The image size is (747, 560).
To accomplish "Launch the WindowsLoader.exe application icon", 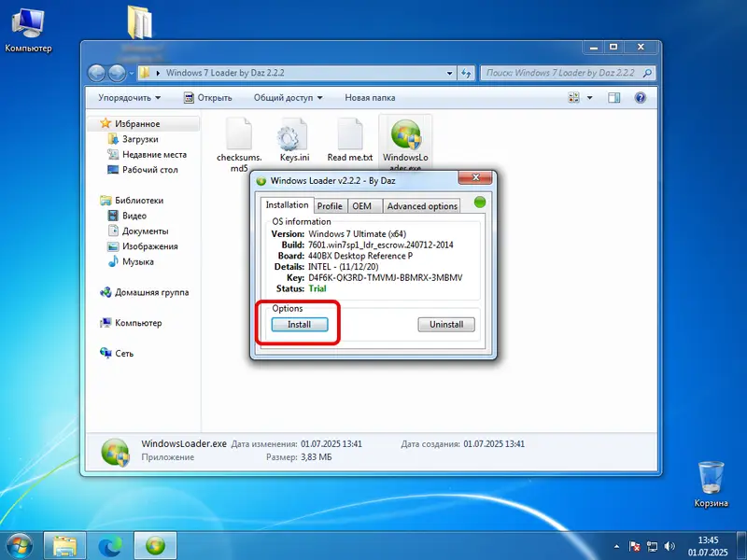I will click(405, 133).
